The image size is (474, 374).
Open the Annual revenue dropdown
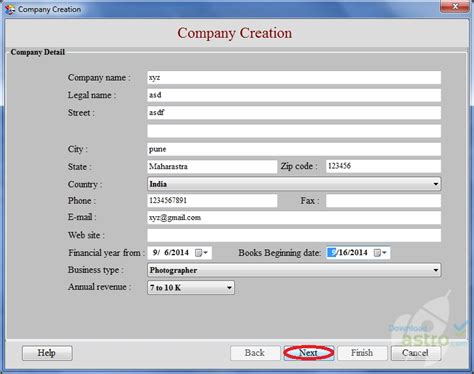pyautogui.click(x=191, y=287)
